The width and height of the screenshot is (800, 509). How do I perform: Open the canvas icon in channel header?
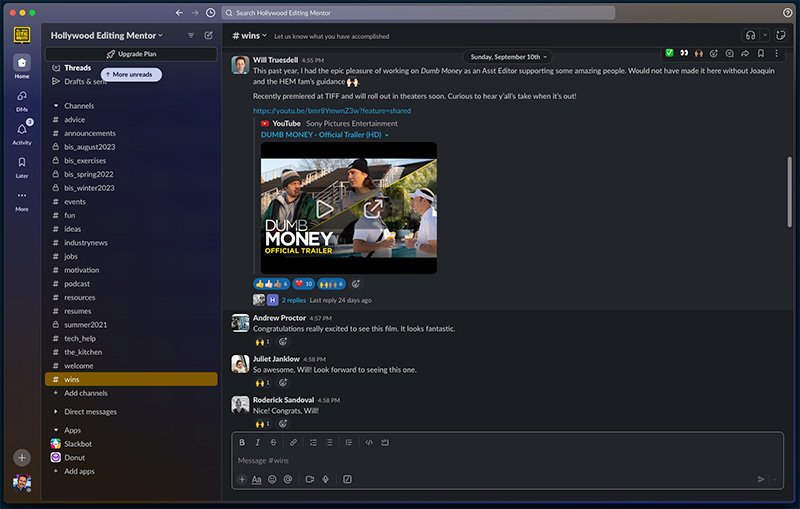781,35
